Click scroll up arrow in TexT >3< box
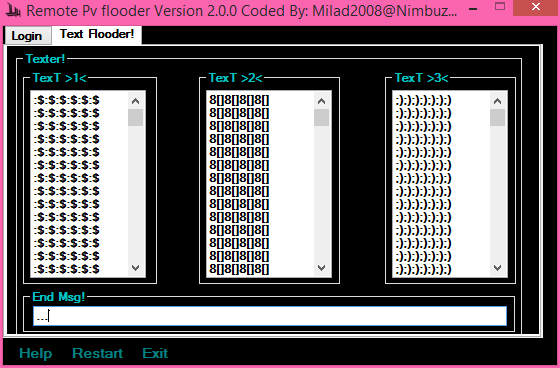The width and height of the screenshot is (560, 368). (x=497, y=101)
